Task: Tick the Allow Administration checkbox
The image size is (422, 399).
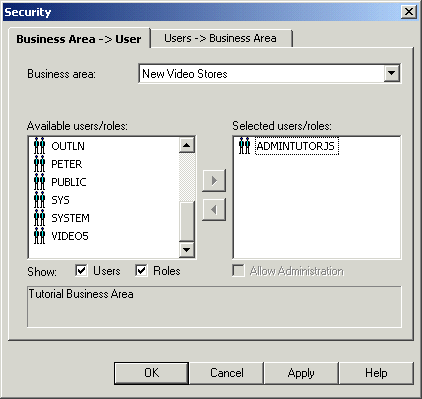Action: [x=238, y=270]
